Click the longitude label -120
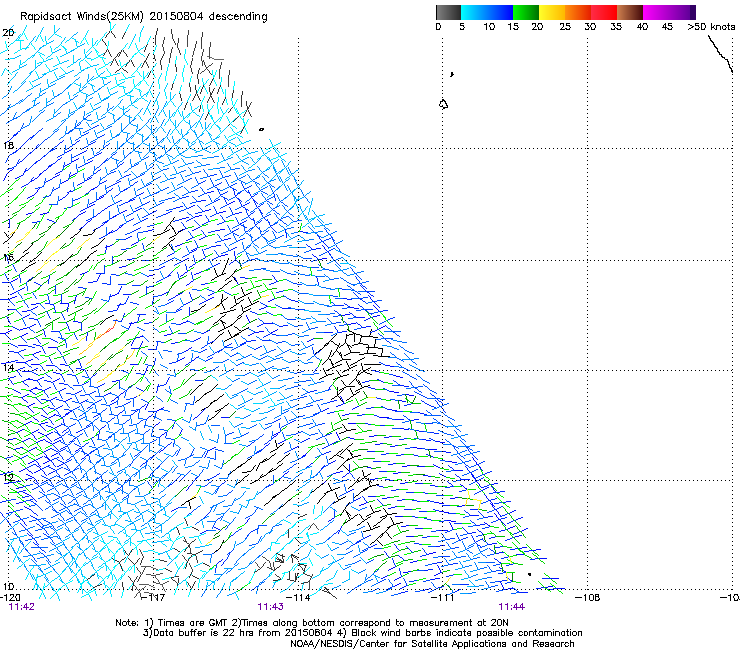 [10, 598]
